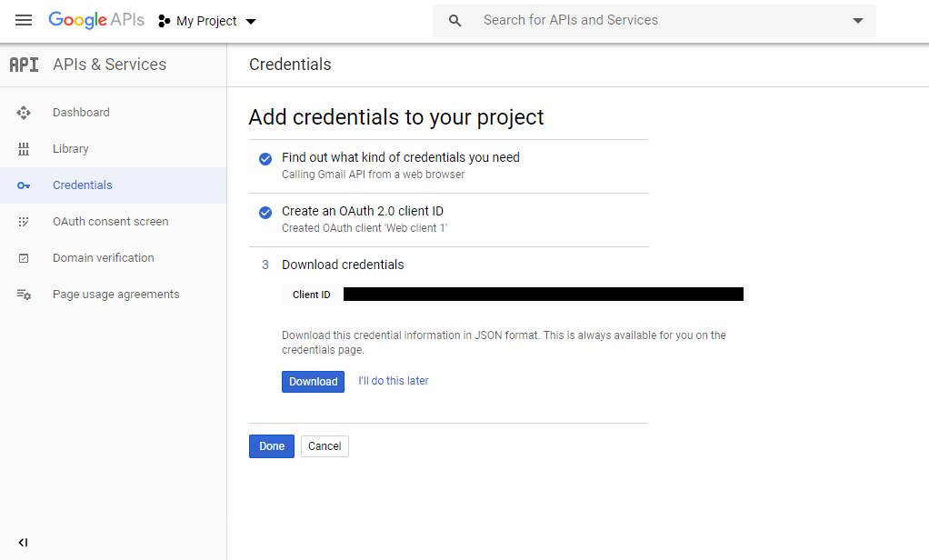Click the Dashboard icon in sidebar

click(x=24, y=113)
